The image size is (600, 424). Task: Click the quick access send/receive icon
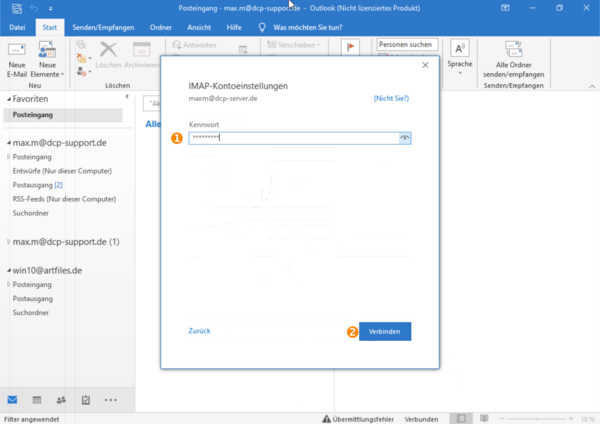tap(17, 8)
